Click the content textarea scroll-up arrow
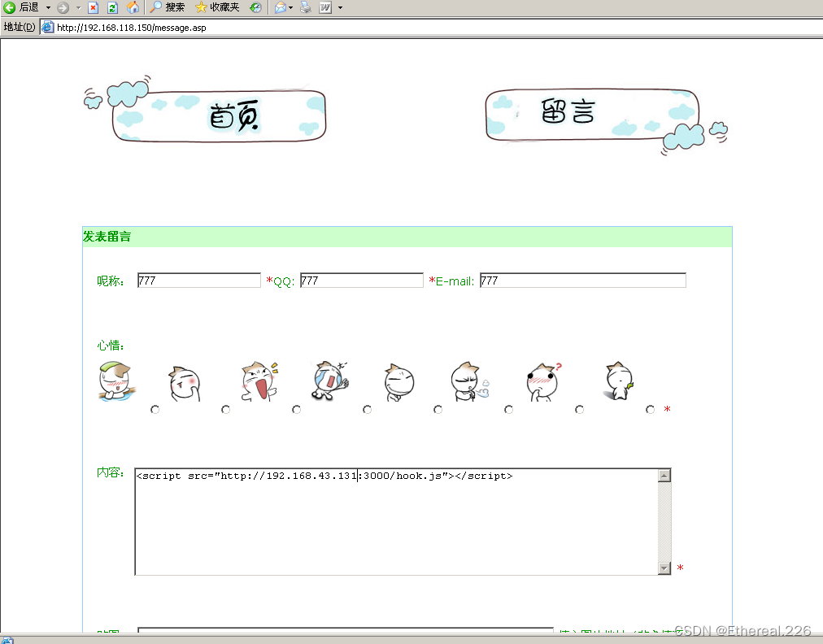 click(x=664, y=475)
